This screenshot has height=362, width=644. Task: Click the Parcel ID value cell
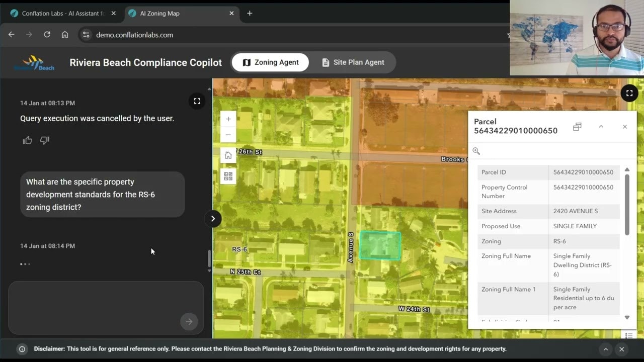click(584, 172)
